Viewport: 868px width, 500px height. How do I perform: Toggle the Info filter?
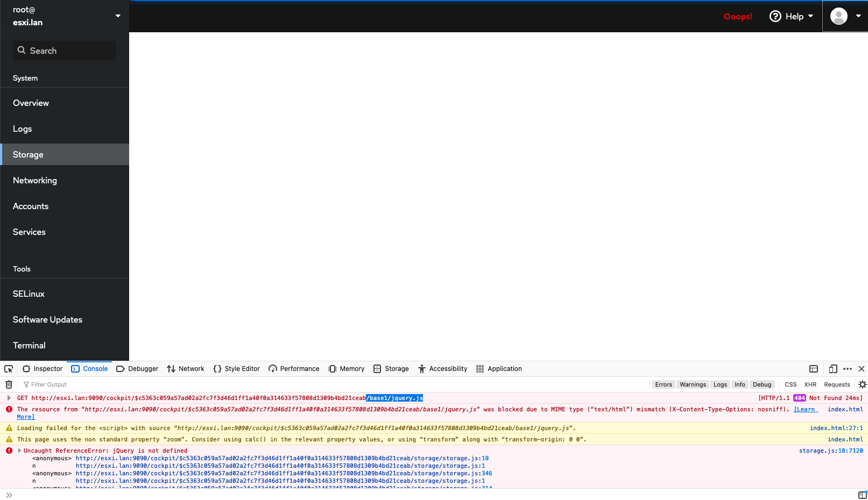tap(740, 384)
